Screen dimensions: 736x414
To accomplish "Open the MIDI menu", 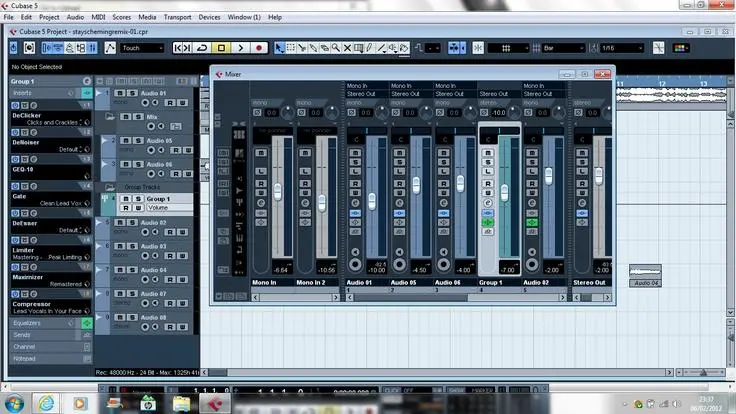I will click(98, 17).
